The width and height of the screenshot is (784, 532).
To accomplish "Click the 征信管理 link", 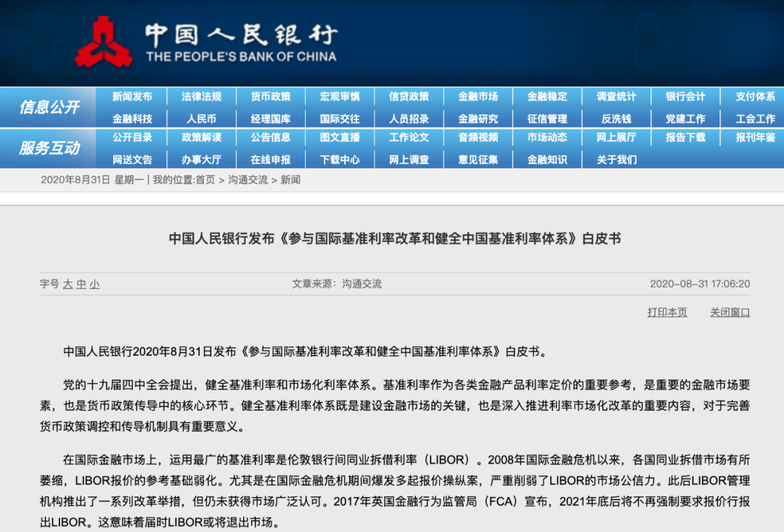I will point(547,119).
